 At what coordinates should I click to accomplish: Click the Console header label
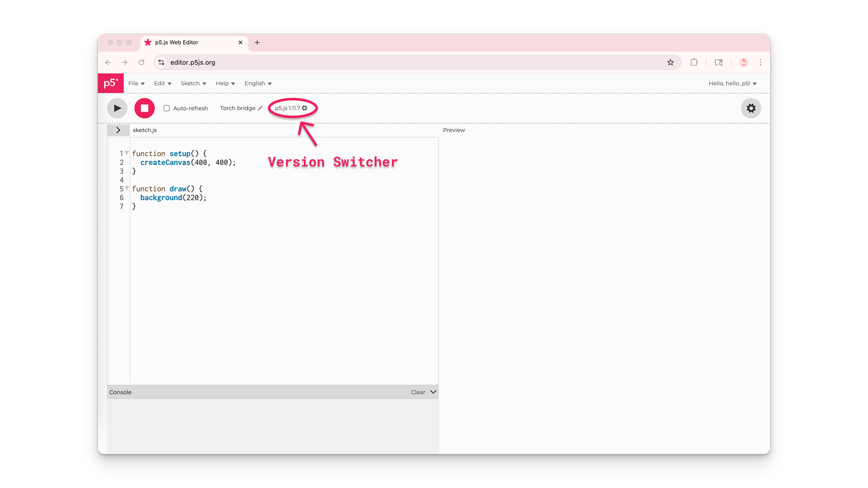120,392
